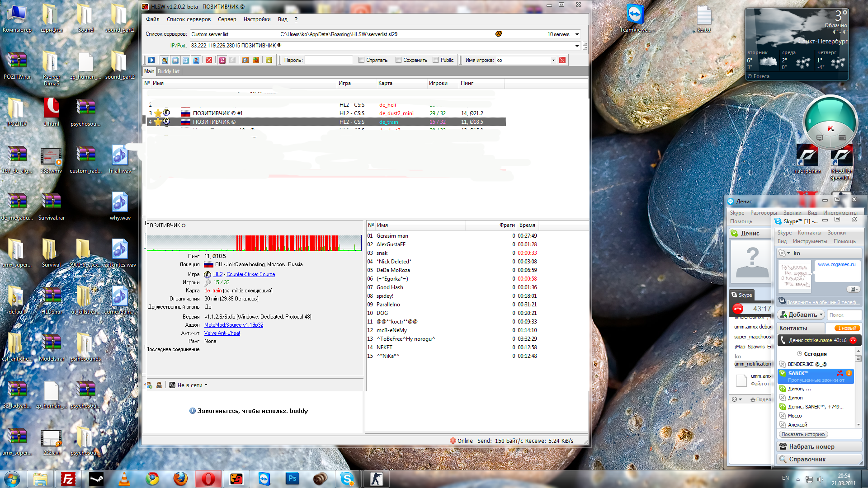Click the pink refresh toolbar icon
The image size is (868, 488).
click(222, 60)
